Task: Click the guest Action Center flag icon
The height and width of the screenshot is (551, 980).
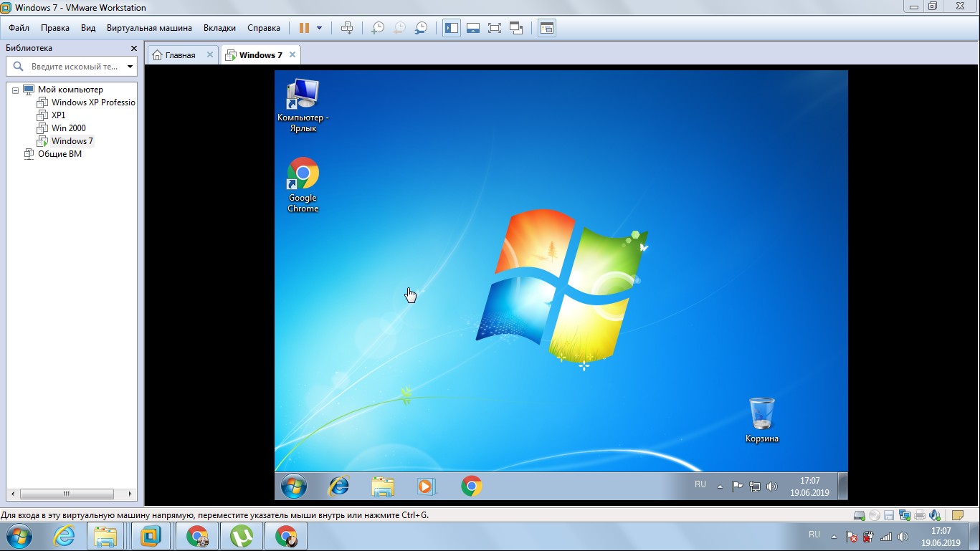Action: 737,487
